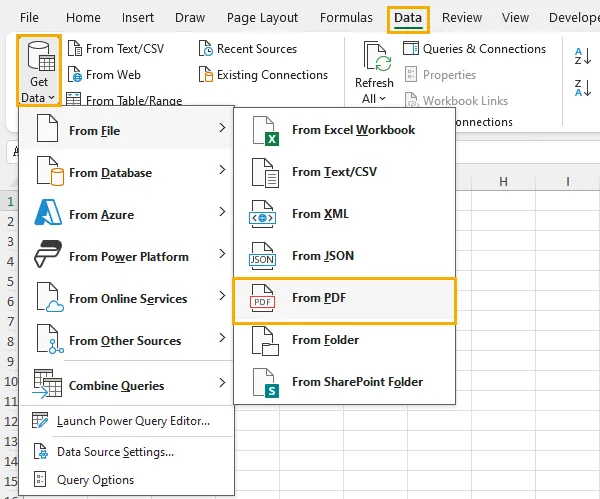The image size is (600, 499).
Task: Click the Launch Power Query Editor icon
Action: click(40, 420)
